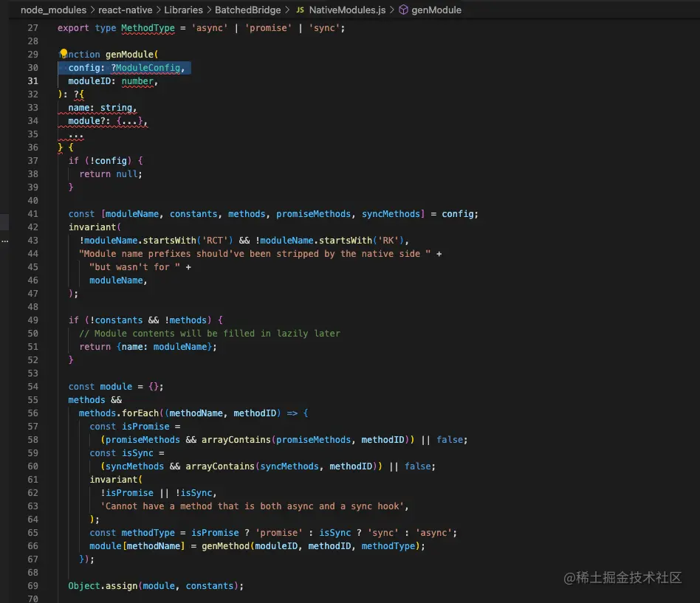Viewport: 700px width, 603px height.
Task: Click the folded '{...}' on module? line
Action: click(x=129, y=121)
